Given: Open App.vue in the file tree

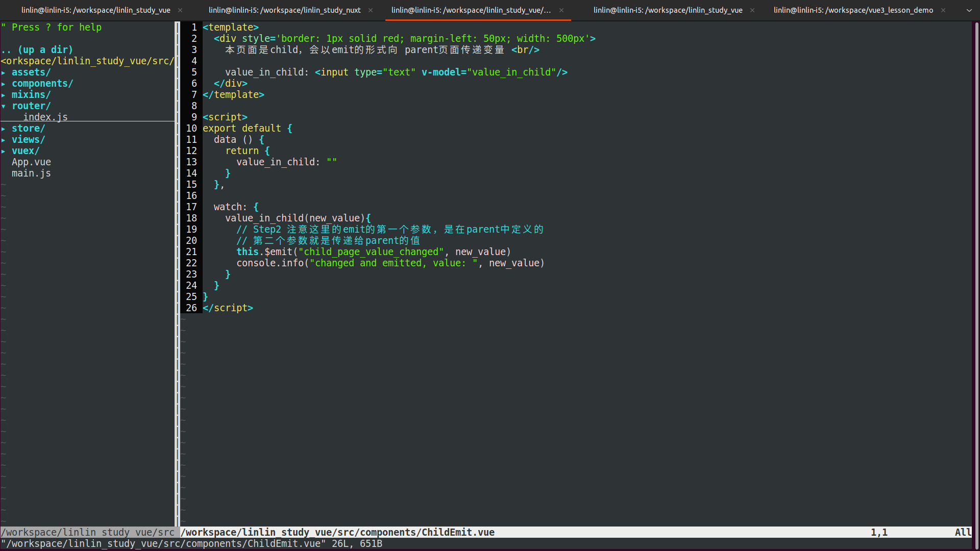Looking at the screenshot, I should (31, 162).
